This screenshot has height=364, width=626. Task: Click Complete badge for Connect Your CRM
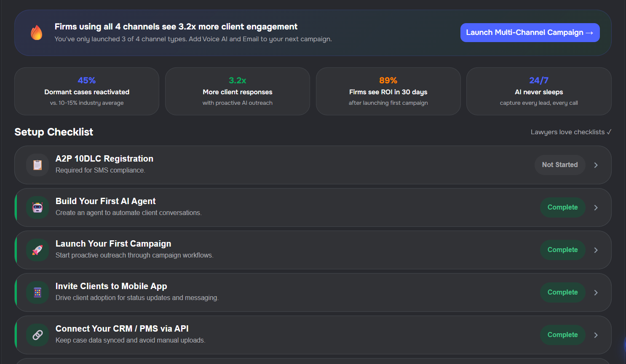(x=562, y=335)
